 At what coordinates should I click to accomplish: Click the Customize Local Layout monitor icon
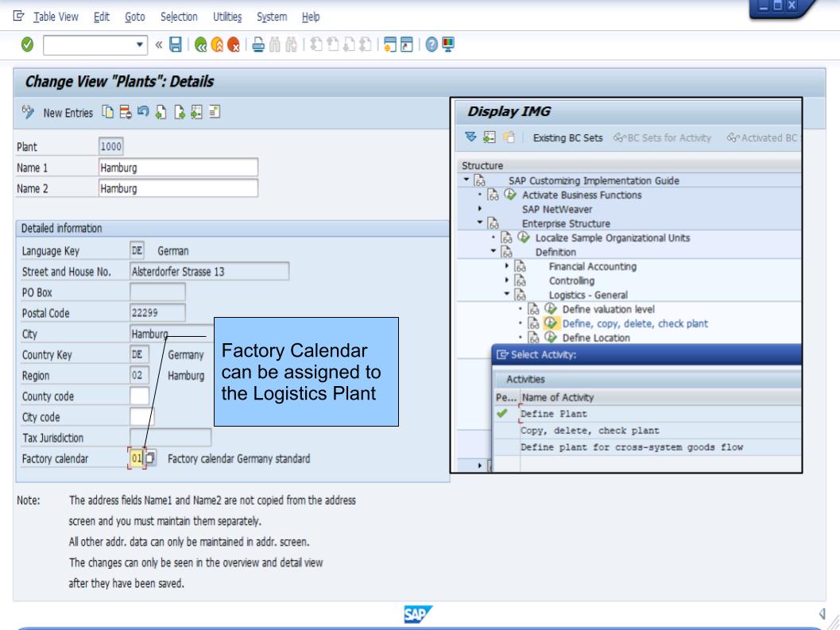(448, 44)
